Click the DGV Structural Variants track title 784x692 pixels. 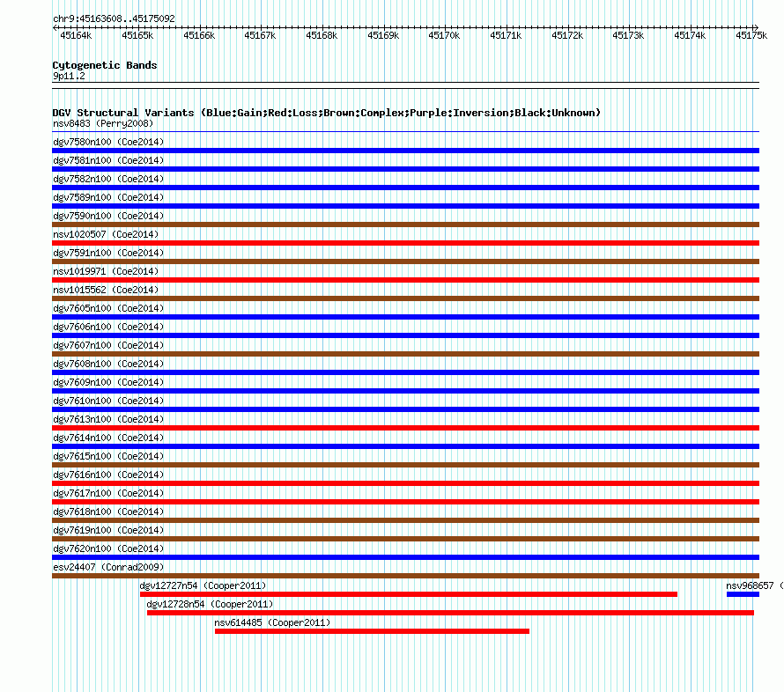327,113
